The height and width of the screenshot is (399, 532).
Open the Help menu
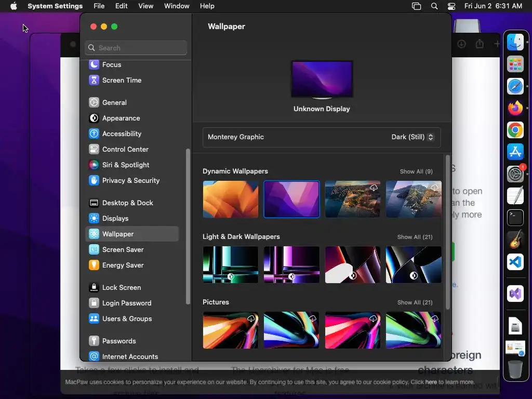point(207,6)
